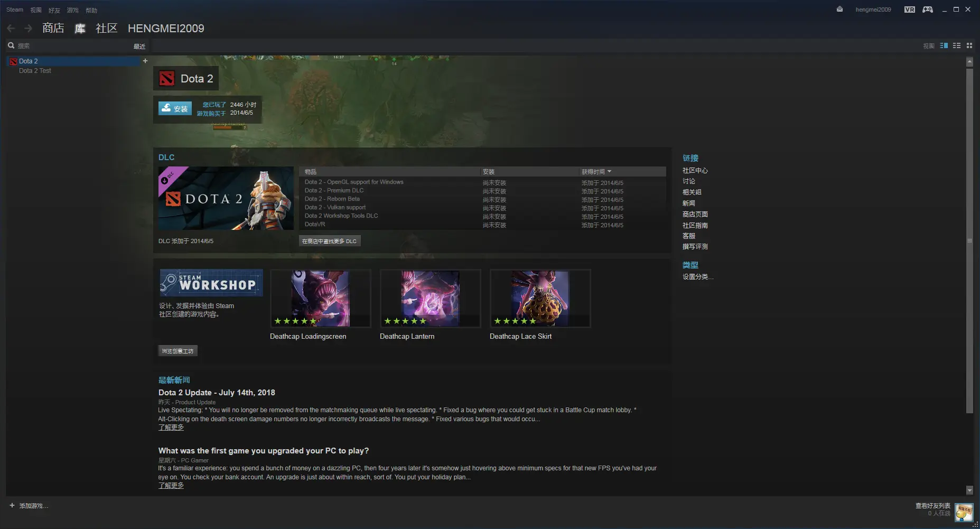Open the 社区指南 link

695,226
